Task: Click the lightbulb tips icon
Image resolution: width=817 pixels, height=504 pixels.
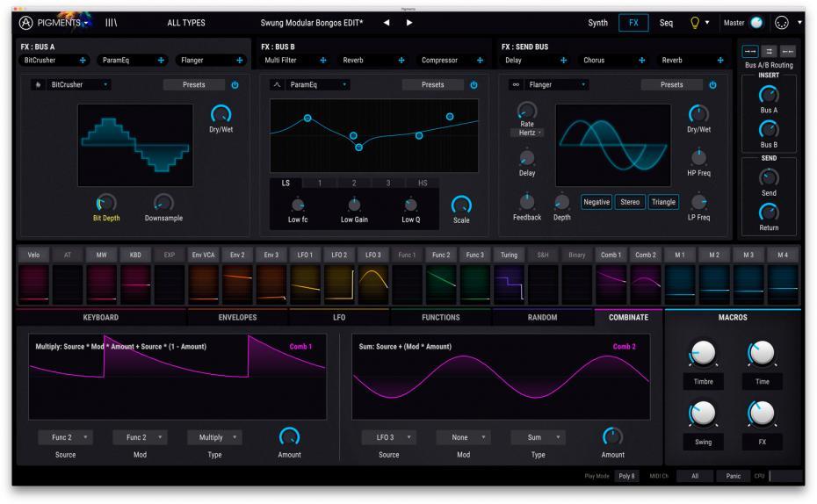Action: 695,23
